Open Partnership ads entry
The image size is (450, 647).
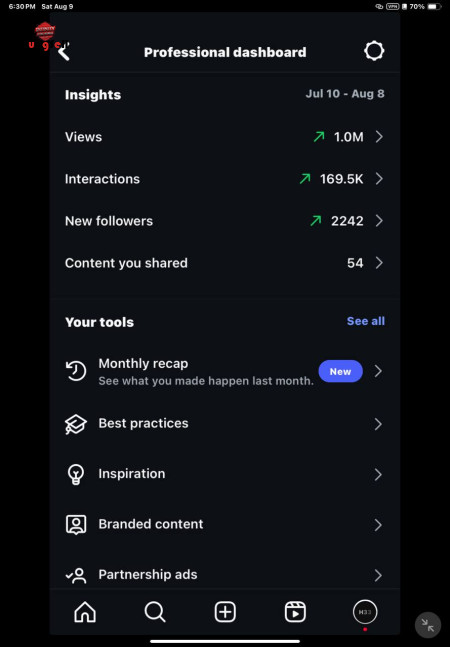click(225, 574)
